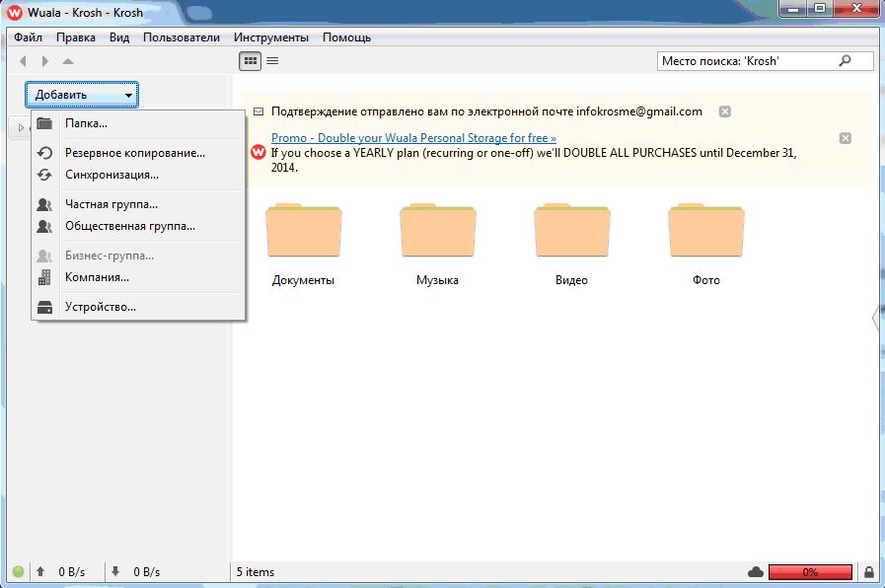Click the folder icon beside Папка...
The height and width of the screenshot is (588, 885).
pos(44,123)
